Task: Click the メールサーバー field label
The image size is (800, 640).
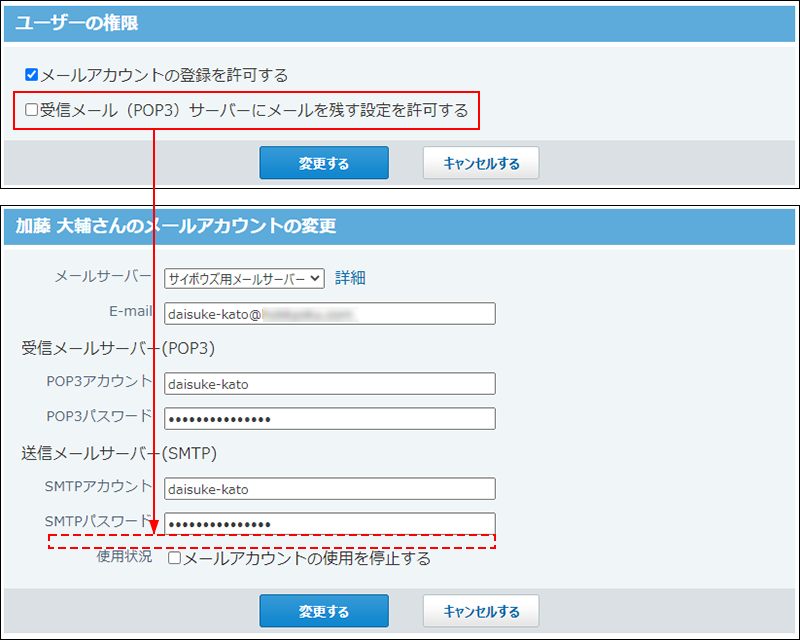Action: 103,276
